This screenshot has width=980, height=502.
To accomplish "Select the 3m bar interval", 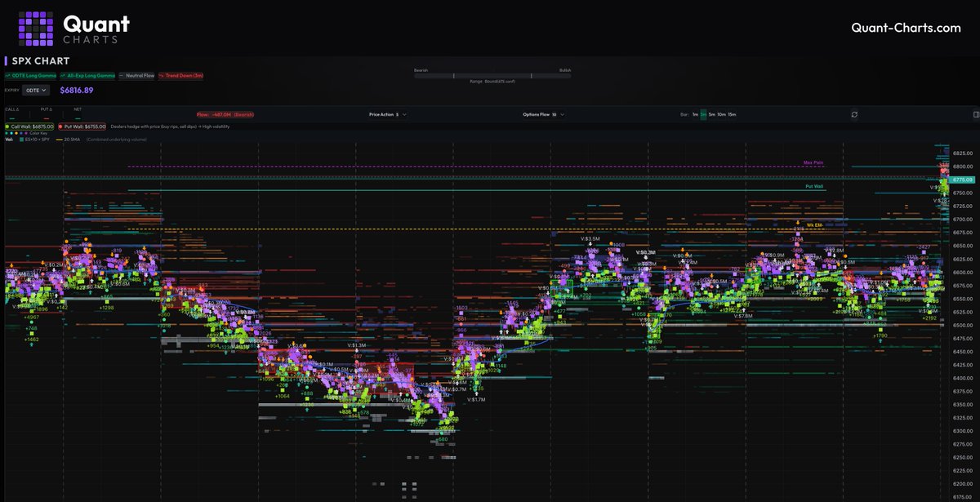I will [703, 114].
